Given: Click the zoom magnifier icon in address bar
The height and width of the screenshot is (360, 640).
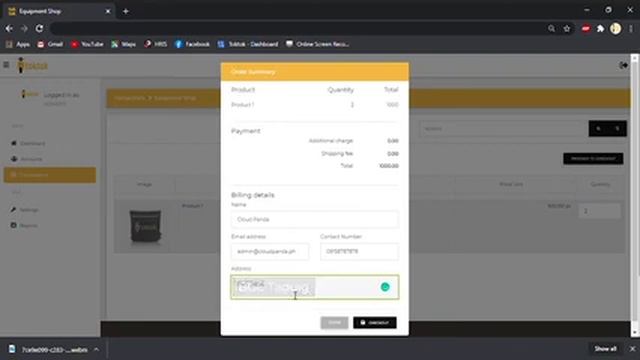Looking at the screenshot, I should (551, 29).
